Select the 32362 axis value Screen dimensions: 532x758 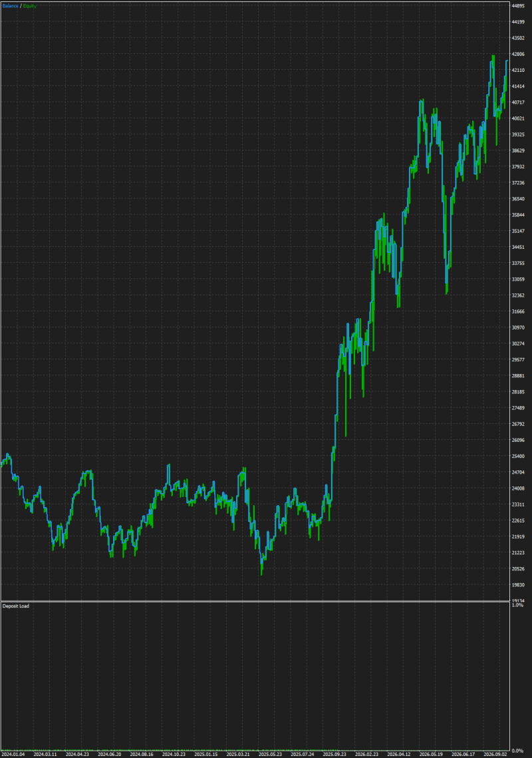pos(518,295)
